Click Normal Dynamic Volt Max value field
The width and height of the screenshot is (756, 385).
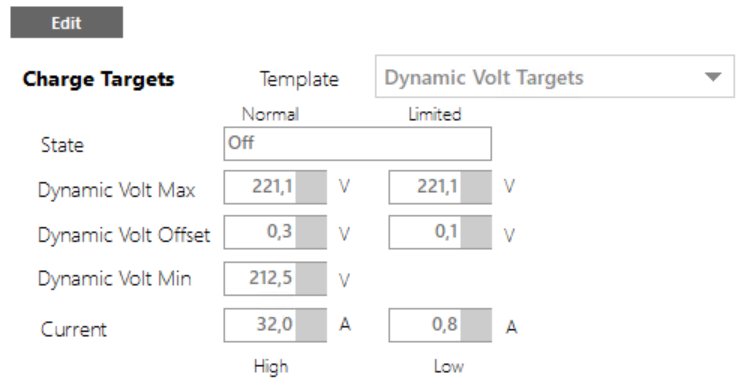pyautogui.click(x=260, y=186)
